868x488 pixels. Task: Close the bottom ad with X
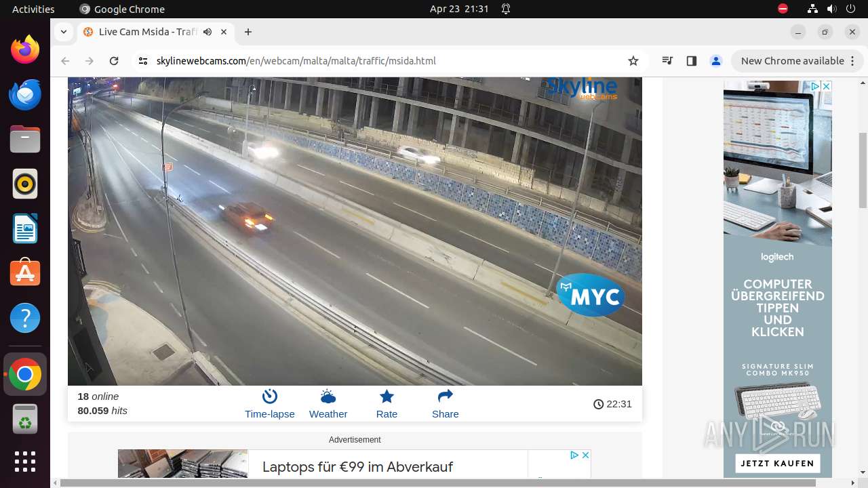pyautogui.click(x=585, y=455)
